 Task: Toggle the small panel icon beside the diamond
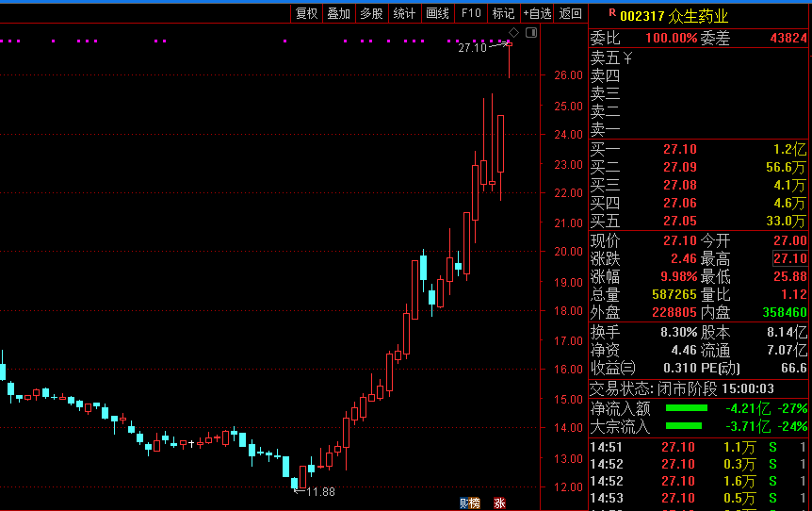[530, 33]
